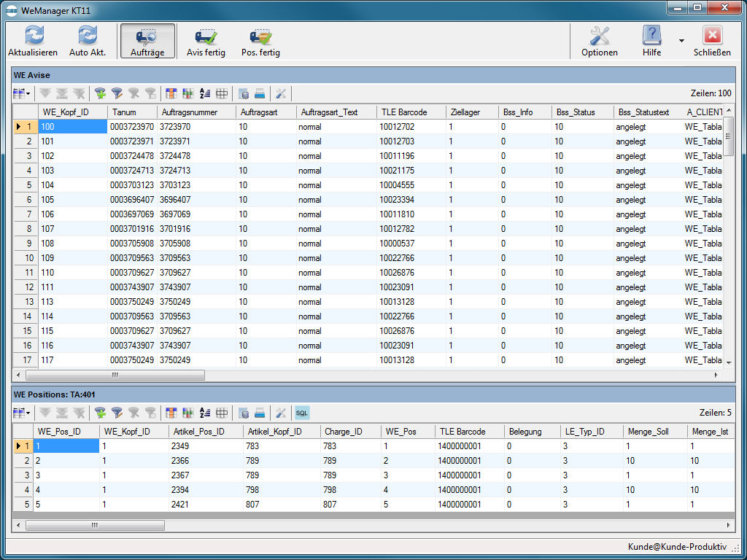
Task: Open Optionen settings
Action: [600, 42]
